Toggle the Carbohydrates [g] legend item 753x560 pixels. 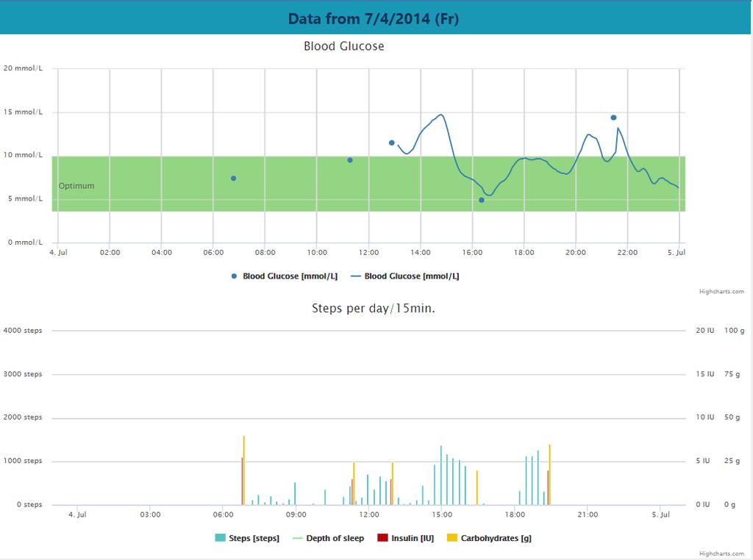tap(489, 539)
